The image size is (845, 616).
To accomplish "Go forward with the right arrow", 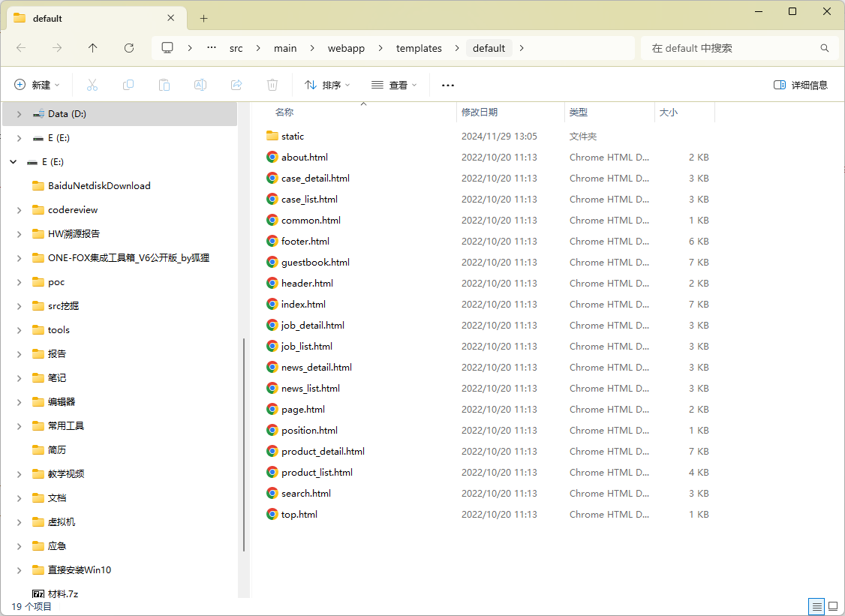I will pos(57,48).
